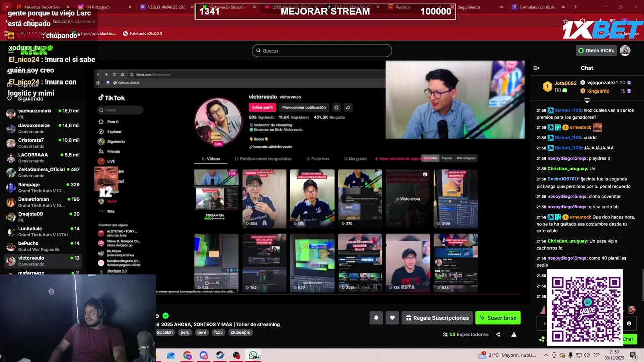644x362 pixels.
Task: Switch to the (4) Instagram browser tab
Action: click(x=104, y=7)
